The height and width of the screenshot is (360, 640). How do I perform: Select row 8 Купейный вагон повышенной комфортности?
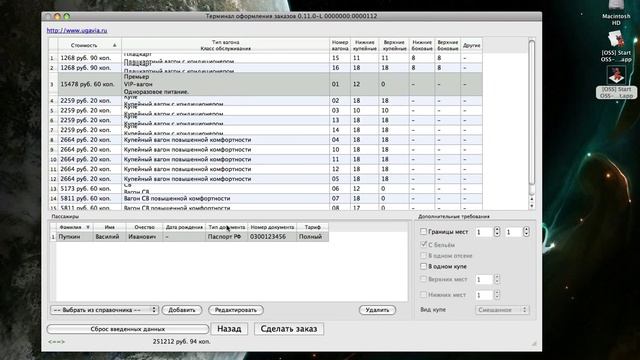click(265, 140)
